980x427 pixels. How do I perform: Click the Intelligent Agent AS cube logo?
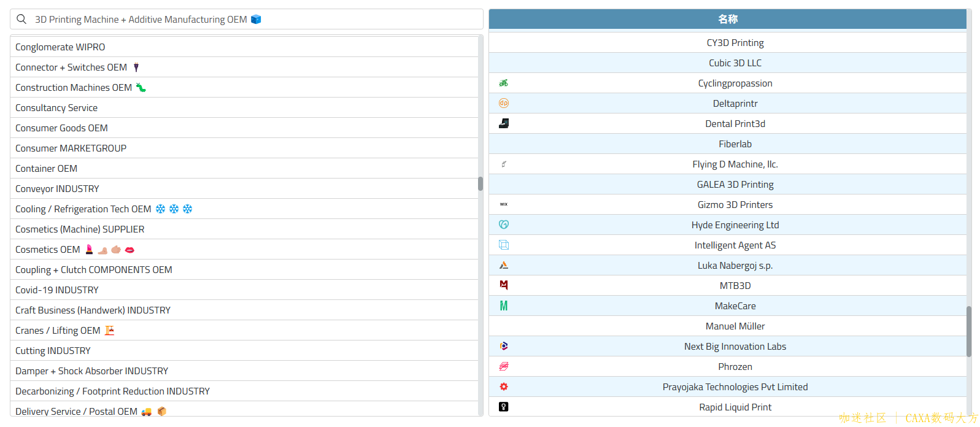pos(504,245)
